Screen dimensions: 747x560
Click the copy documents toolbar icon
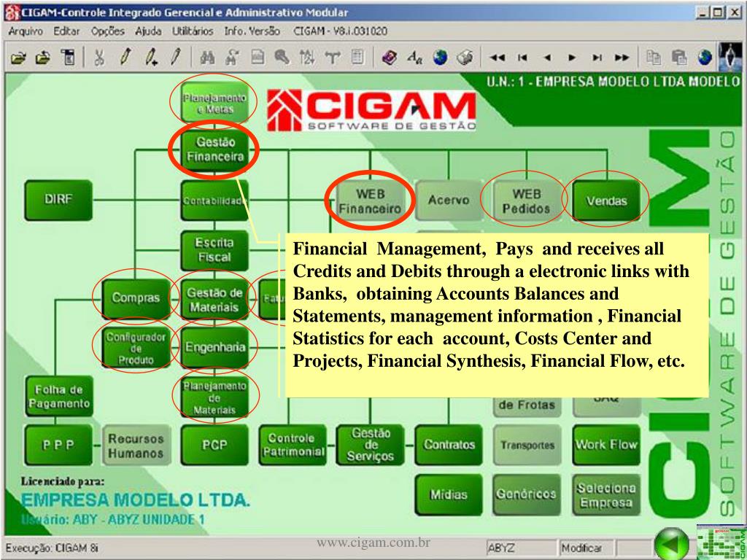(653, 58)
